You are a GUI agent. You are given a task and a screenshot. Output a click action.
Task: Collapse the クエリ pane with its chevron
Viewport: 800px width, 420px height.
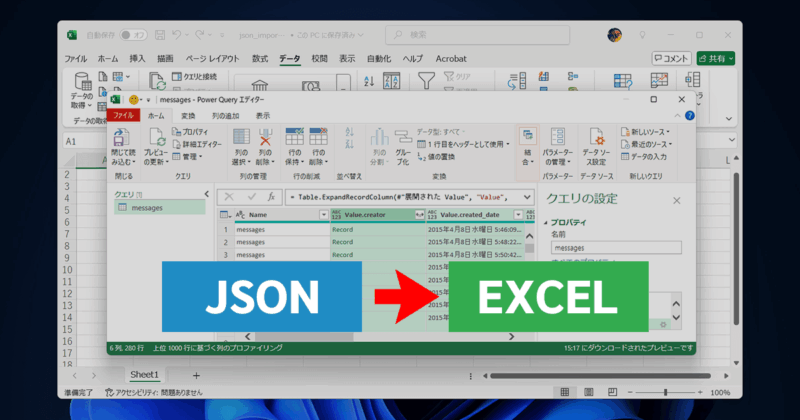(207, 194)
